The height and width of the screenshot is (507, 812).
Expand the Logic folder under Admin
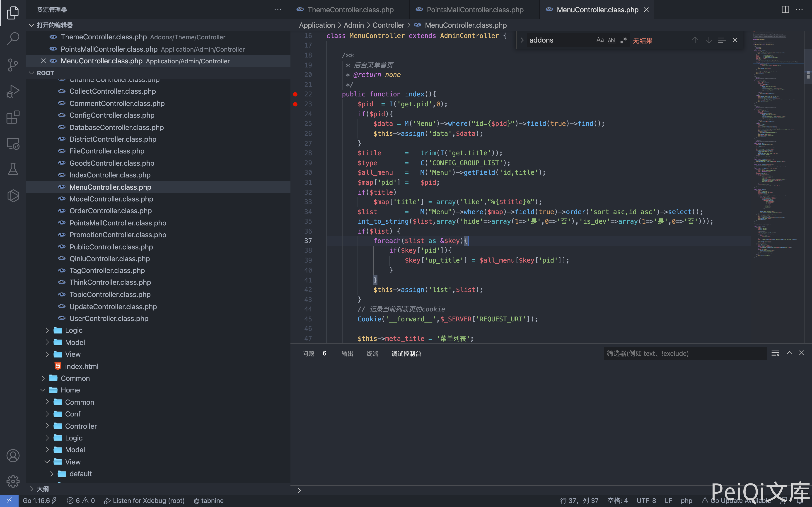coord(73,330)
